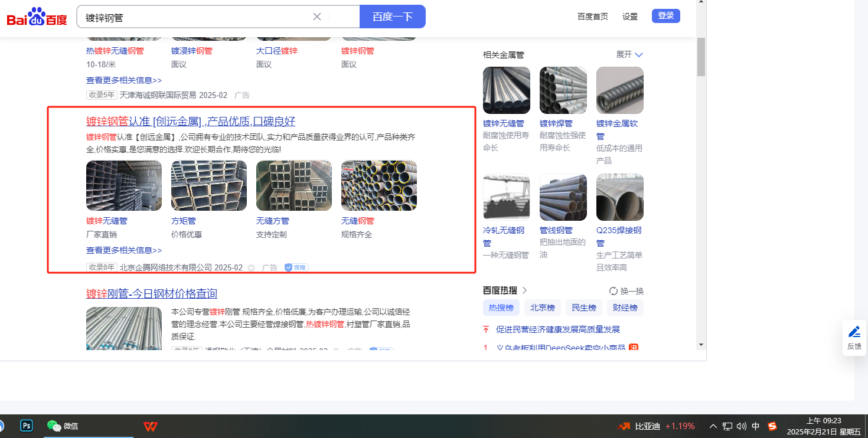Open the 镀锌刚管-今日钢材价格查询 result title
Image resolution: width=868 pixels, height=438 pixels.
point(152,293)
